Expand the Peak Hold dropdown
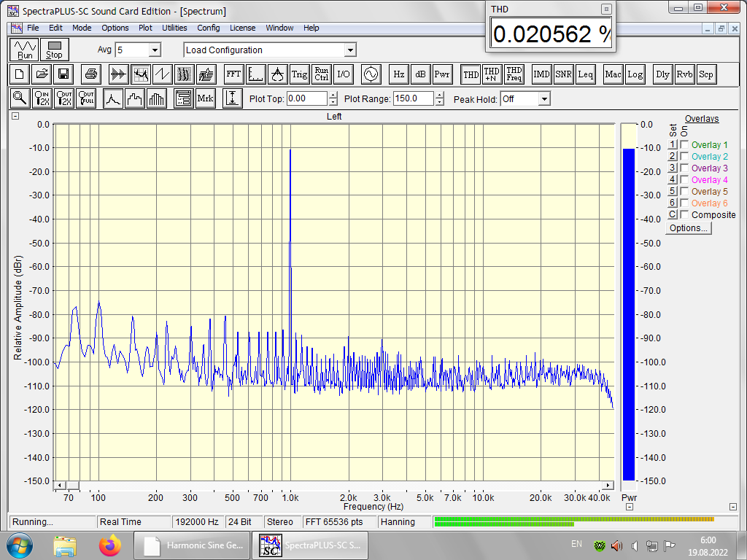The image size is (747, 560). coord(544,99)
